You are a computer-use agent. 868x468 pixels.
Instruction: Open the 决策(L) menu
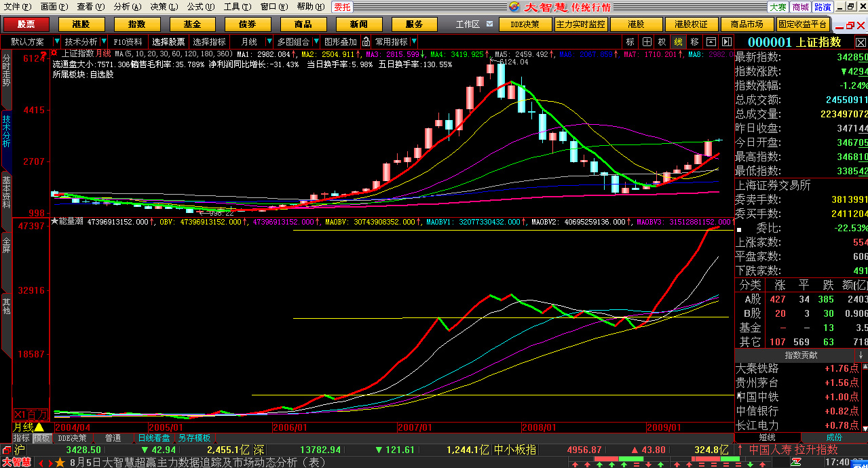click(164, 7)
